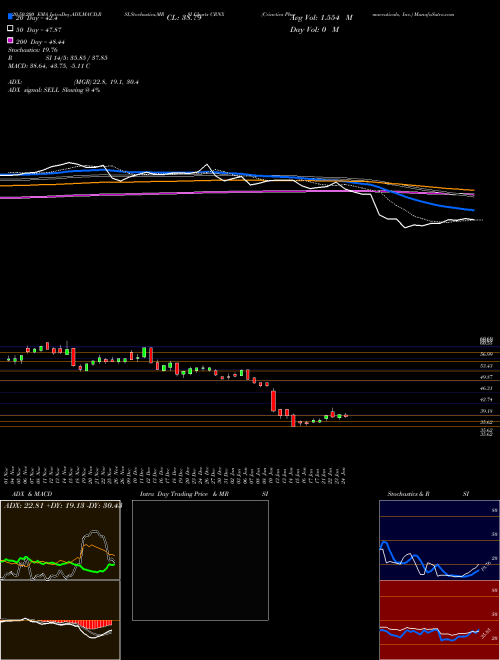Click the empty Intra Day Trading panel

tap(200, 560)
